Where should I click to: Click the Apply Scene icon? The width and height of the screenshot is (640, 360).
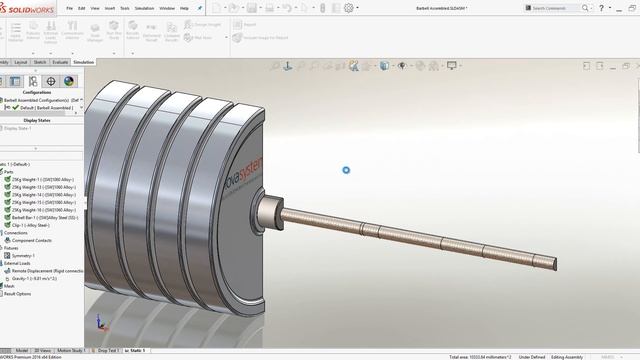[x=434, y=66]
